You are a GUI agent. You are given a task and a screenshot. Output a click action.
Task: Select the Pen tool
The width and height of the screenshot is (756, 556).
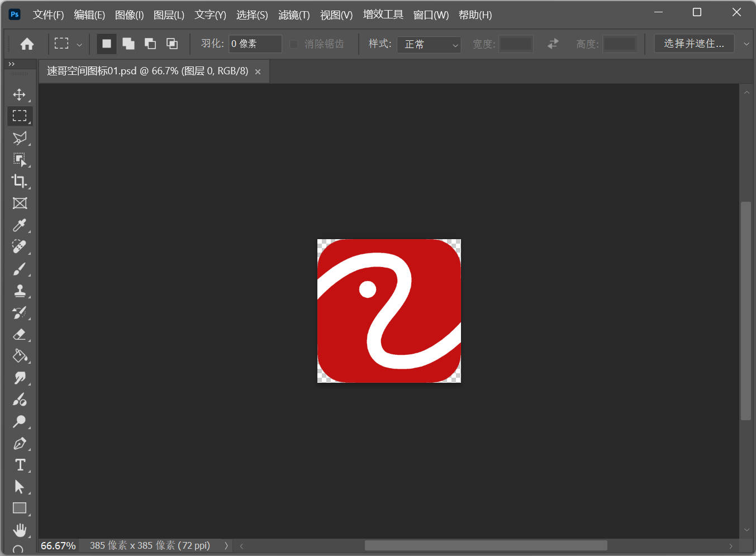pos(20,444)
